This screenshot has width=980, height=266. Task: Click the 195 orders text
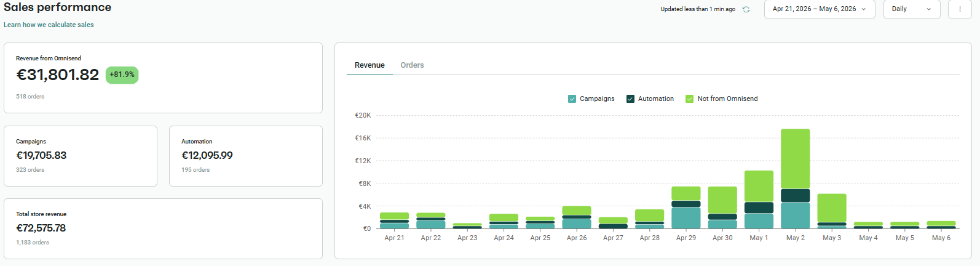196,170
